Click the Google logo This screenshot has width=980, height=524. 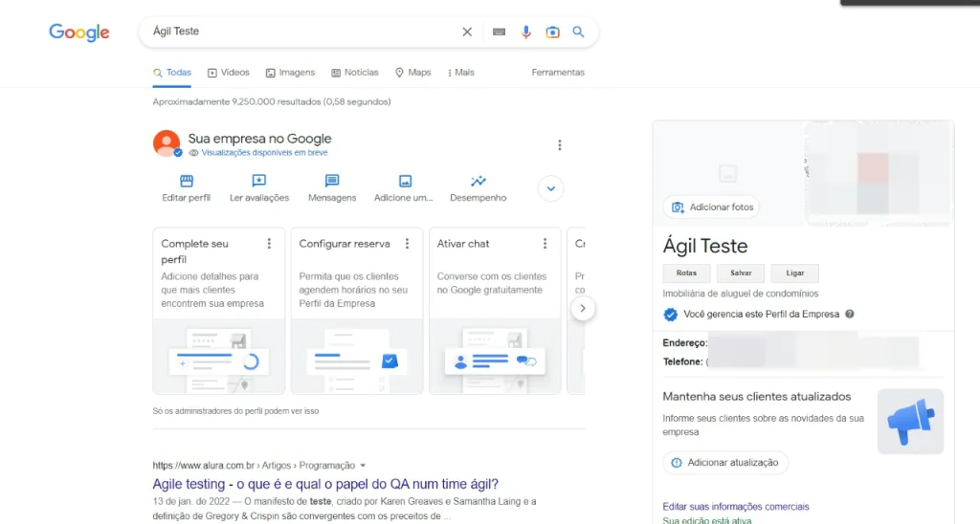point(79,32)
